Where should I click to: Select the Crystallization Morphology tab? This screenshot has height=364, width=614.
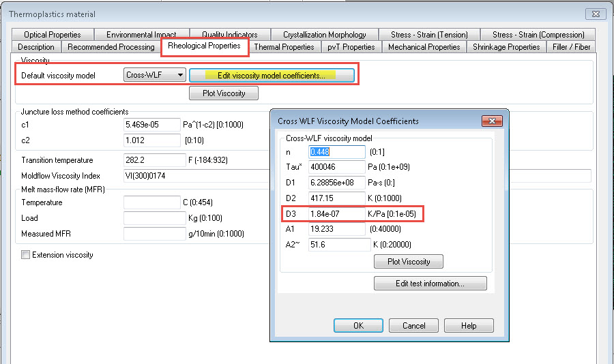[x=325, y=35]
